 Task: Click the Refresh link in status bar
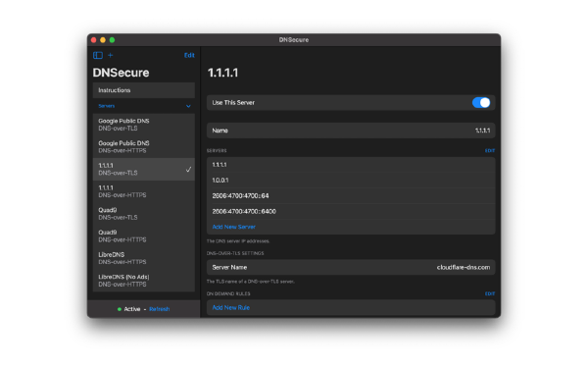(160, 309)
